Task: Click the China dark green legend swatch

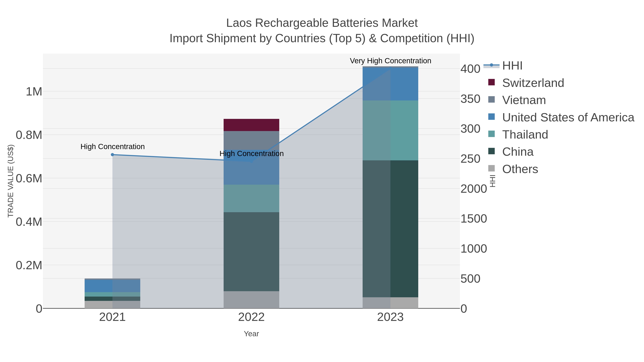Action: 492,151
